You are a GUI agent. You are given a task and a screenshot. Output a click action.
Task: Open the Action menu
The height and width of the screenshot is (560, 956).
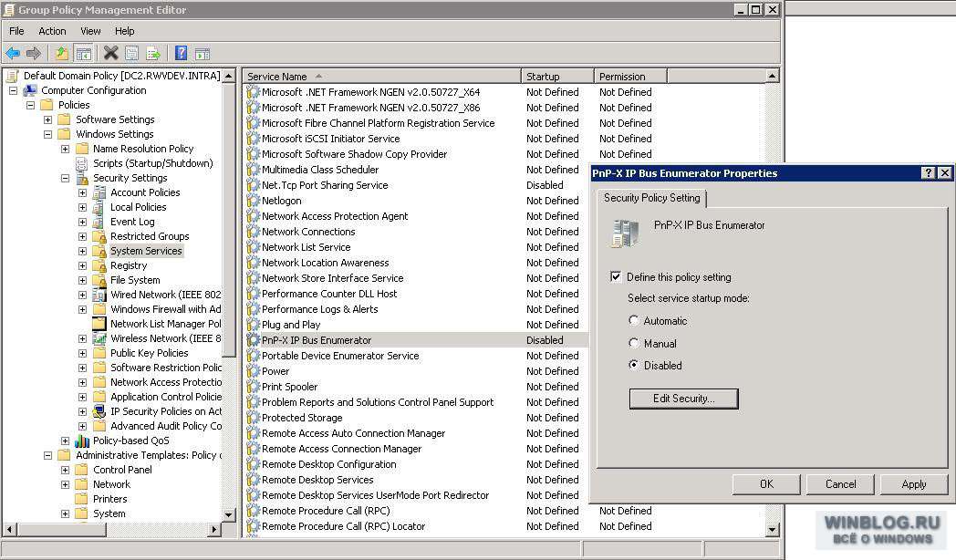(52, 31)
